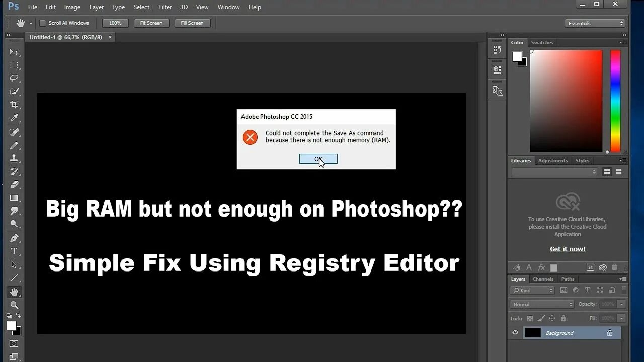Hide the Background layer eye icon

tap(515, 333)
